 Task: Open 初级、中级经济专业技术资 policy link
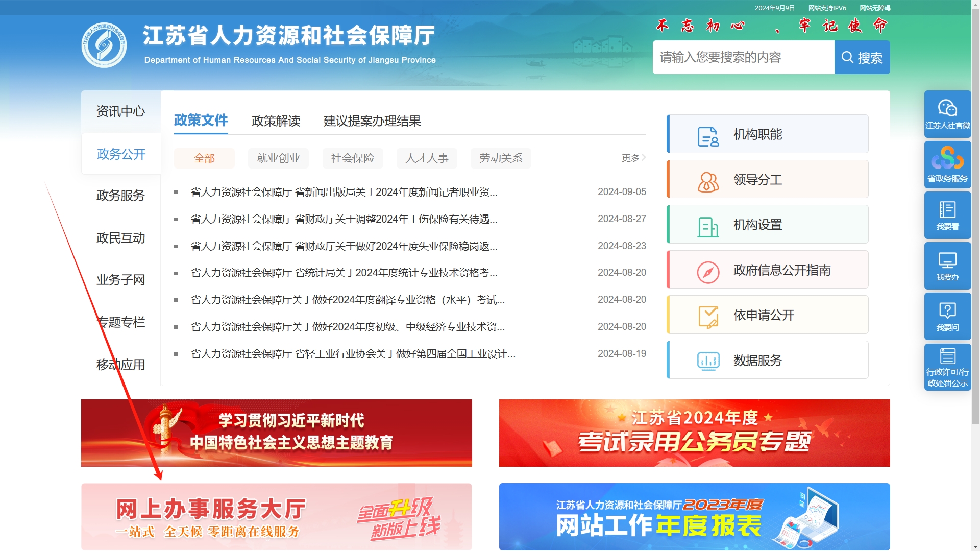click(348, 327)
